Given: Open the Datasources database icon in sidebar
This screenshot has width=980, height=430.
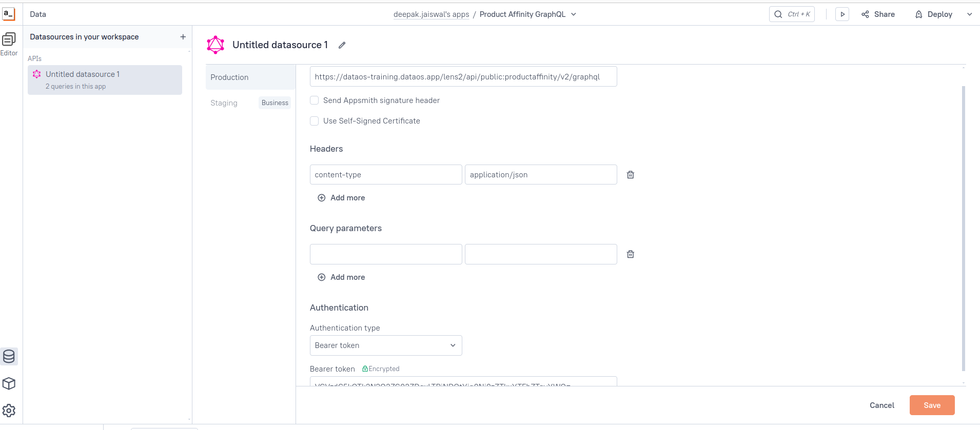Looking at the screenshot, I should [x=9, y=356].
